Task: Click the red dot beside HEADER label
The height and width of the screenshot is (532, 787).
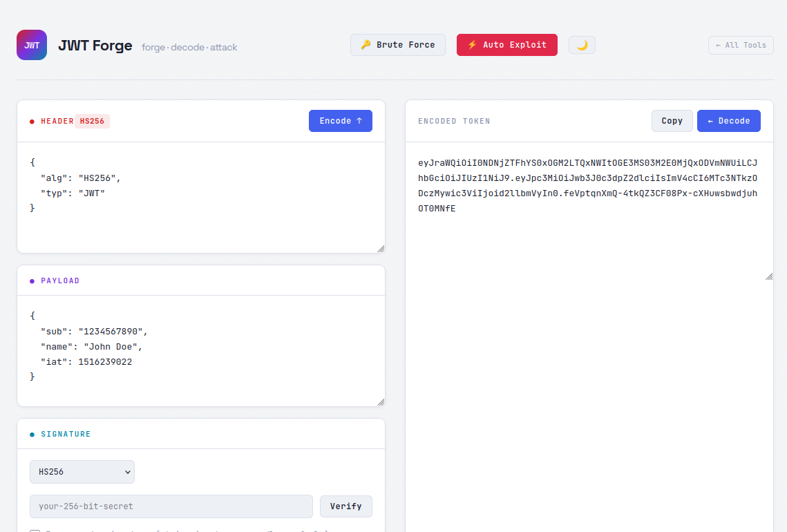Action: tap(31, 120)
